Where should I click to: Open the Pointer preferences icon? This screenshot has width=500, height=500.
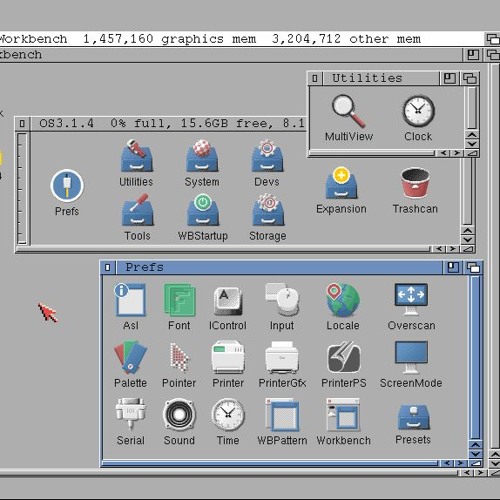pos(179,357)
